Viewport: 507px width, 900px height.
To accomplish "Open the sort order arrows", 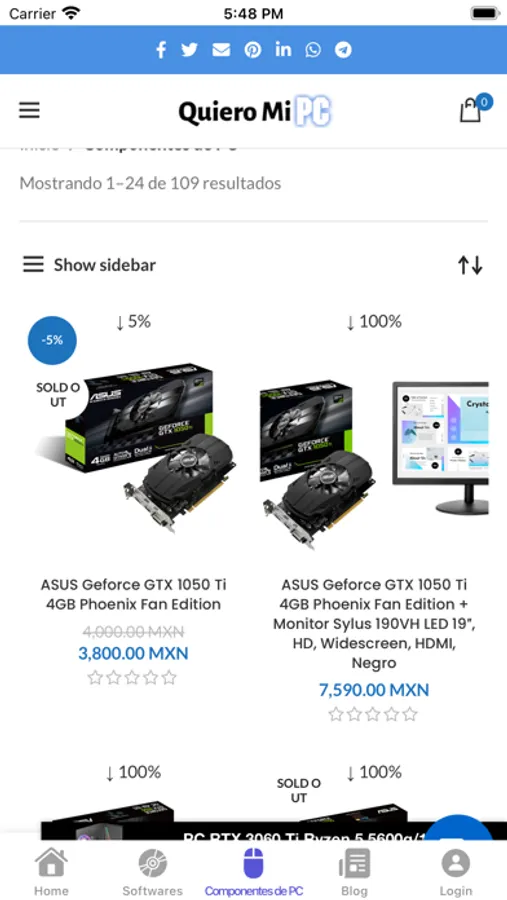I will tap(470, 265).
